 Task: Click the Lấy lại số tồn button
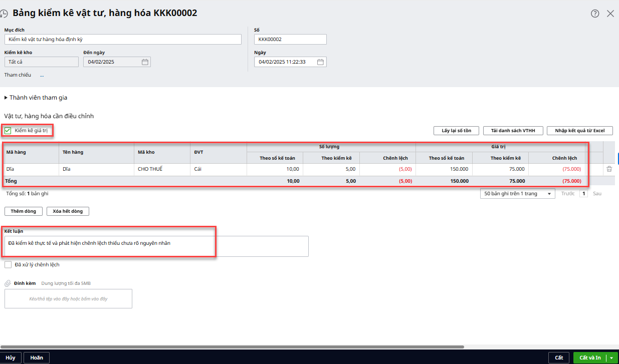click(456, 131)
